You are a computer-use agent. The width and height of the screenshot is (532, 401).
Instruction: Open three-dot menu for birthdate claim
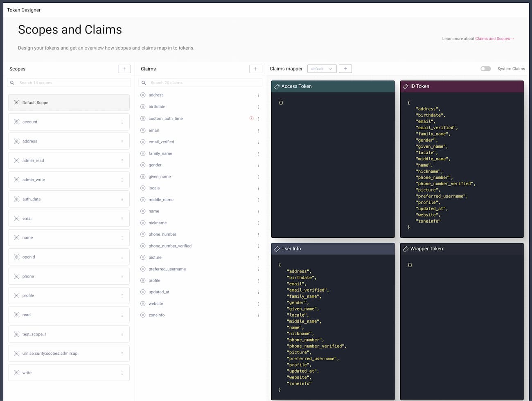click(258, 107)
